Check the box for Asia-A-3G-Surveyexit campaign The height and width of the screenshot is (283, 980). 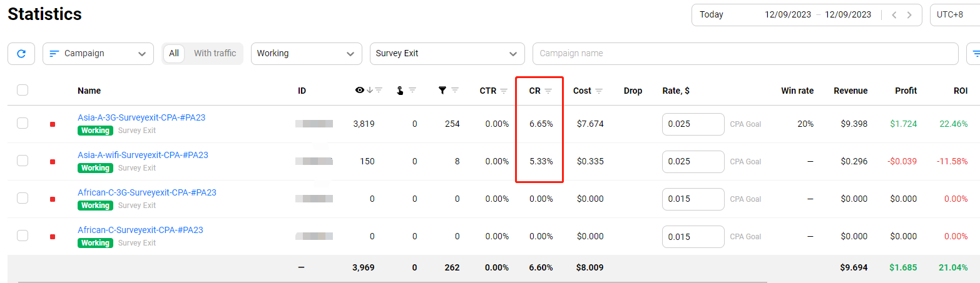coord(23,123)
